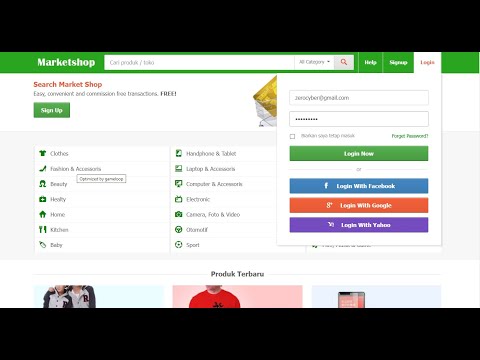The image size is (480, 360).
Task: Open Computer & Accessoris category
Action: tap(214, 184)
